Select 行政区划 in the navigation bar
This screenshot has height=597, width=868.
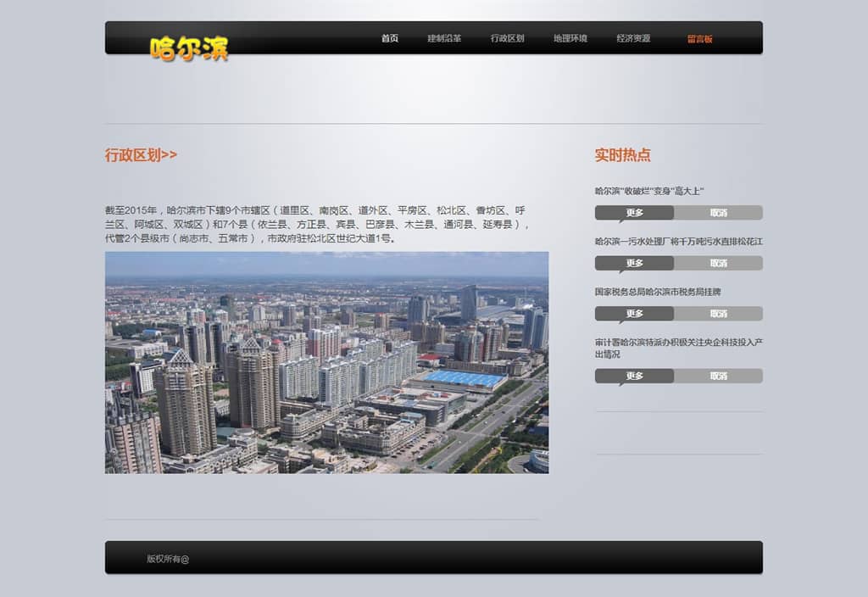507,39
